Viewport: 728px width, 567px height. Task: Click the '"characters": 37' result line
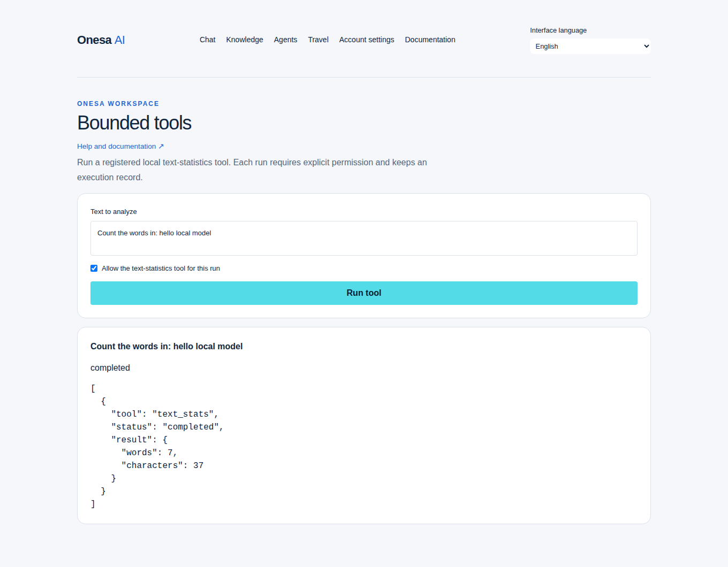162,465
